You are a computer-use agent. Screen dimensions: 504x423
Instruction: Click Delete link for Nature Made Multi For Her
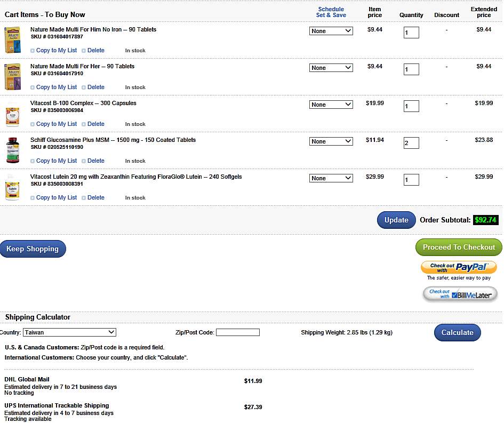(x=96, y=87)
